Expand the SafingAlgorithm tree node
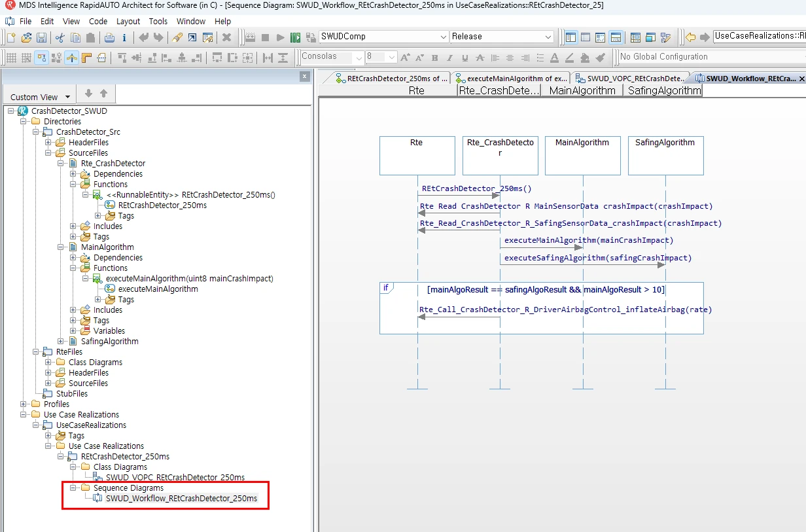This screenshot has height=532, width=806. tap(61, 341)
